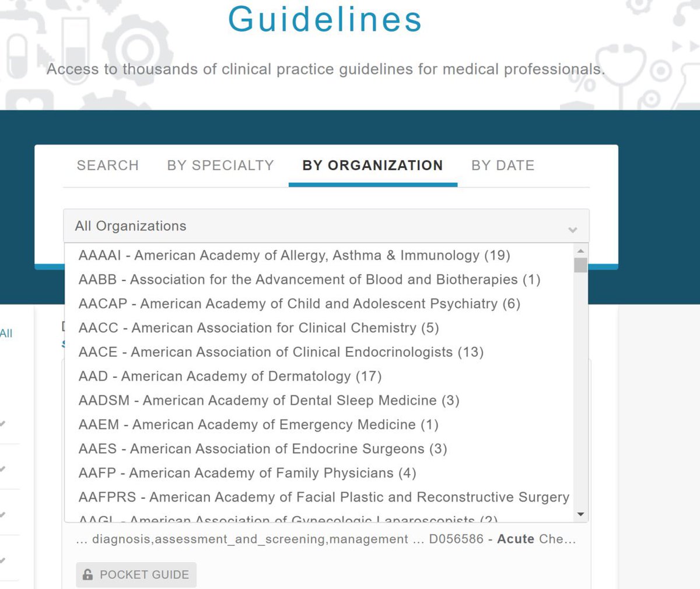
Task: Click the dropdown chevron arrow
Action: pyautogui.click(x=573, y=230)
